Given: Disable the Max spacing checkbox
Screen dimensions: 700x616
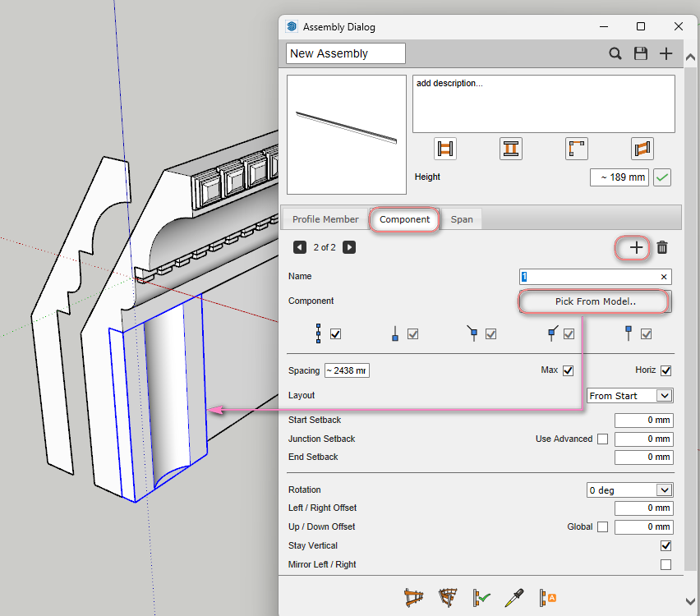Looking at the screenshot, I should [x=568, y=370].
